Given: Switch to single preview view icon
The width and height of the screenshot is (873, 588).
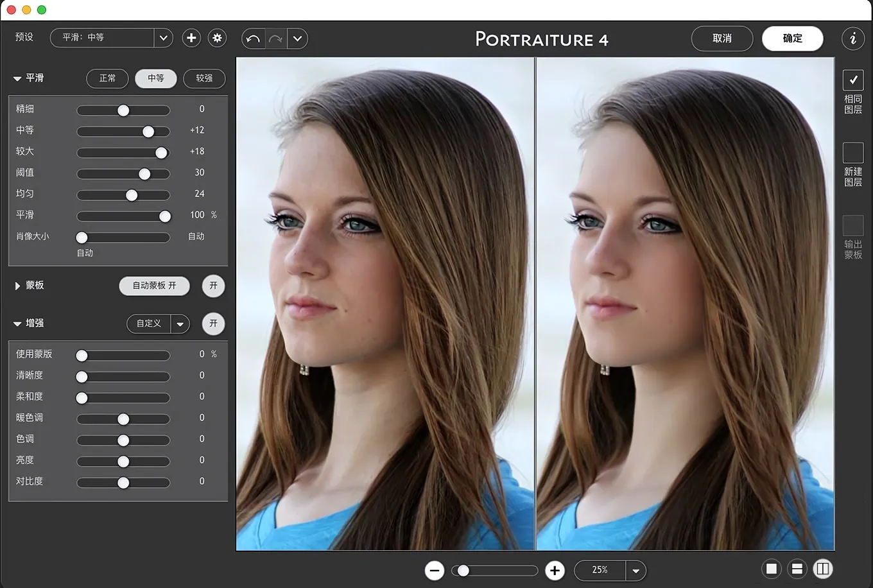Looking at the screenshot, I should click(772, 569).
